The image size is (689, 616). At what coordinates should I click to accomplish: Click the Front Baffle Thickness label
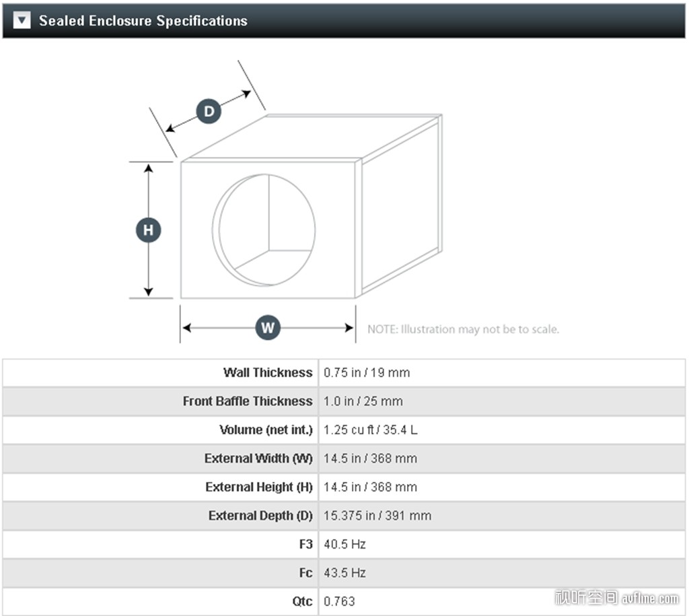tap(248, 401)
